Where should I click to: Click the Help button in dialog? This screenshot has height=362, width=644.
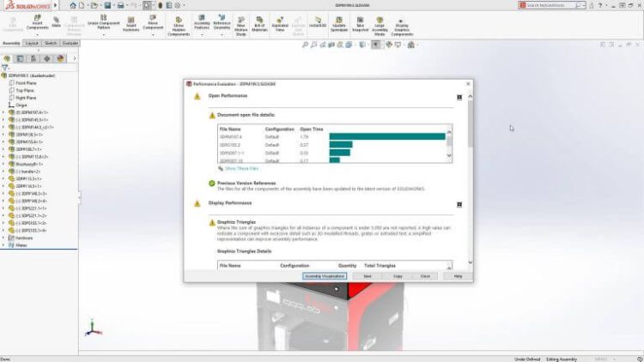click(x=458, y=276)
